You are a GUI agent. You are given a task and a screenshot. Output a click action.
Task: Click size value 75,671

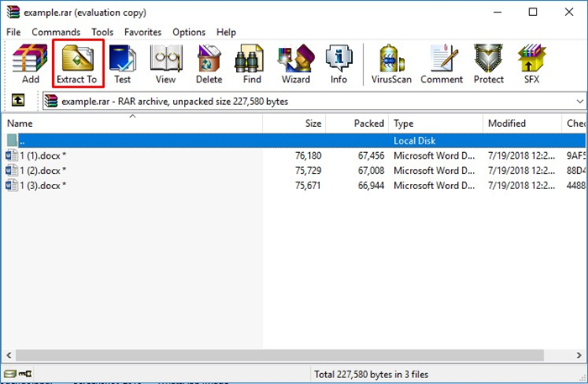(308, 186)
